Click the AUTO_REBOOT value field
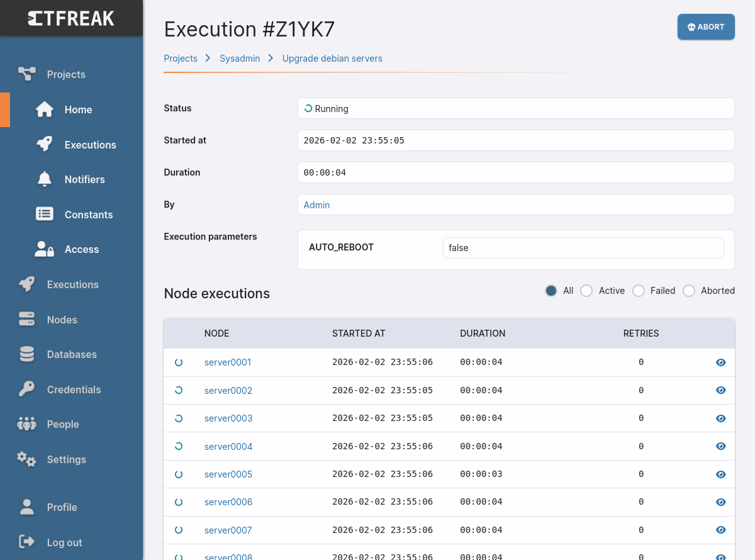 (583, 247)
